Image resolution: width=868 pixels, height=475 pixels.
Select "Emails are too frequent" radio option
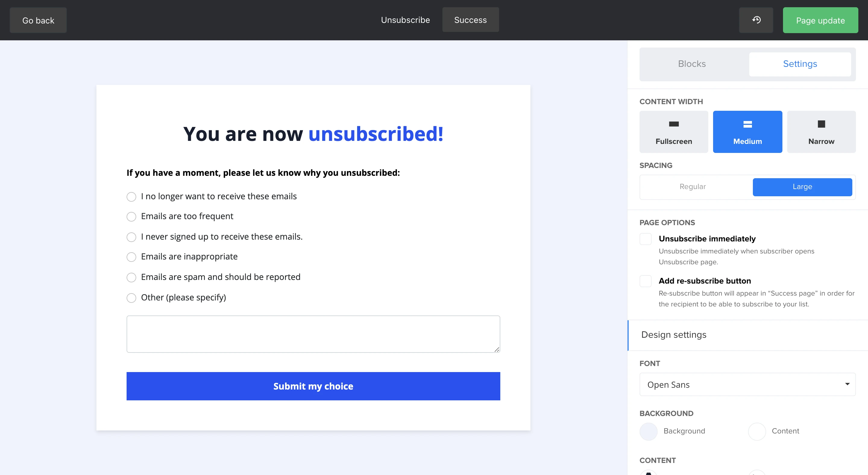click(x=131, y=216)
